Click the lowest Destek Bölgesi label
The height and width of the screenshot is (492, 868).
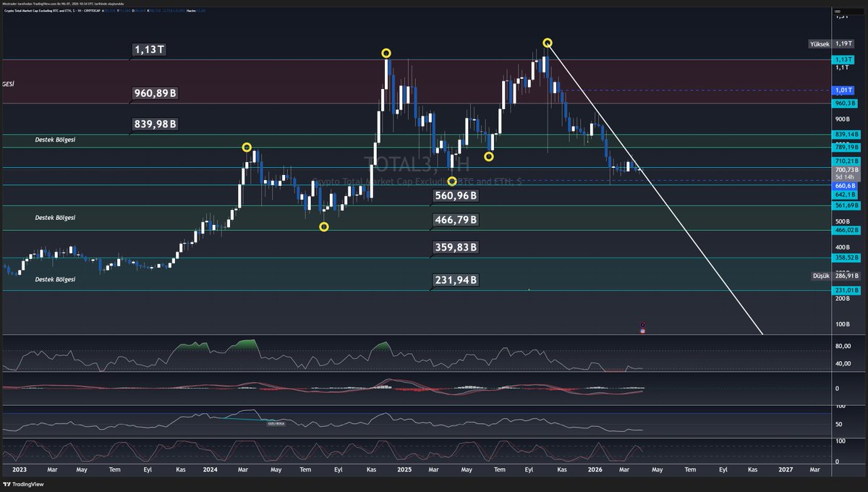point(55,279)
